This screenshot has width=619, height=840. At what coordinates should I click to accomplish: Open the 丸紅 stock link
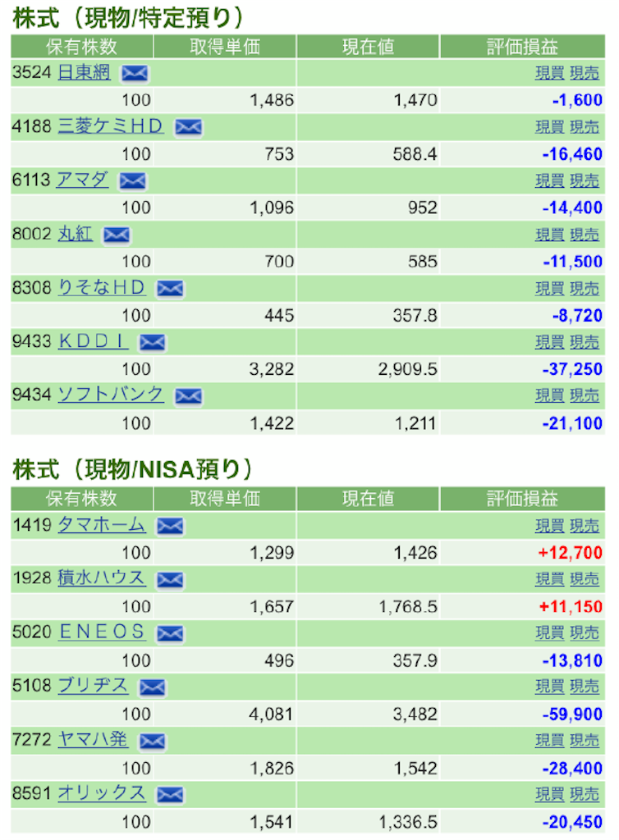[75, 234]
